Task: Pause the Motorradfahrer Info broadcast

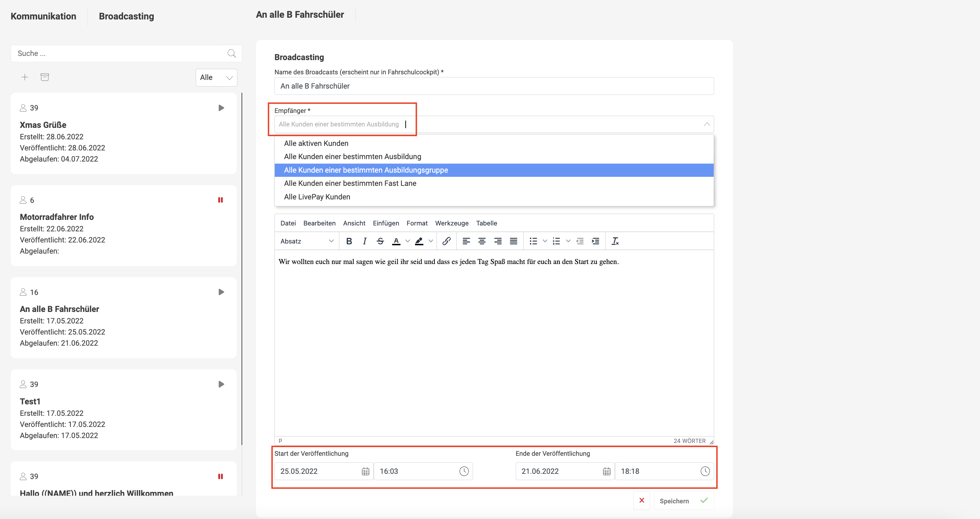Action: pos(220,200)
